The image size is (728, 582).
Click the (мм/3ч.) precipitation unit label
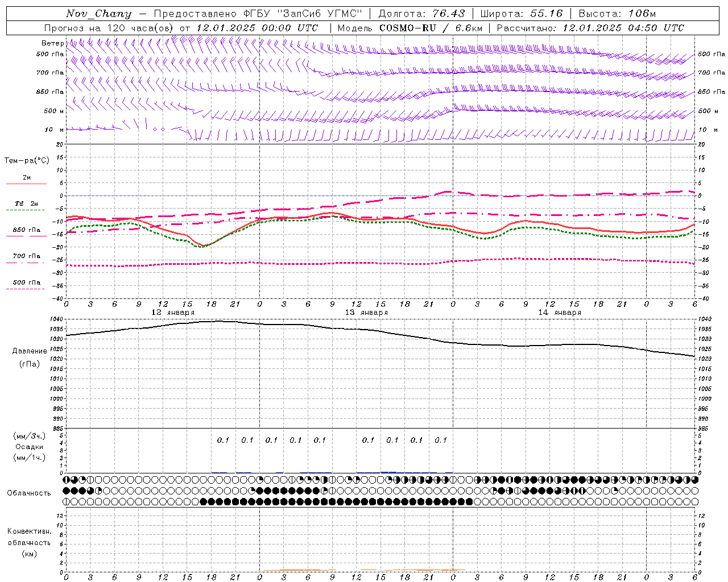(x=30, y=436)
